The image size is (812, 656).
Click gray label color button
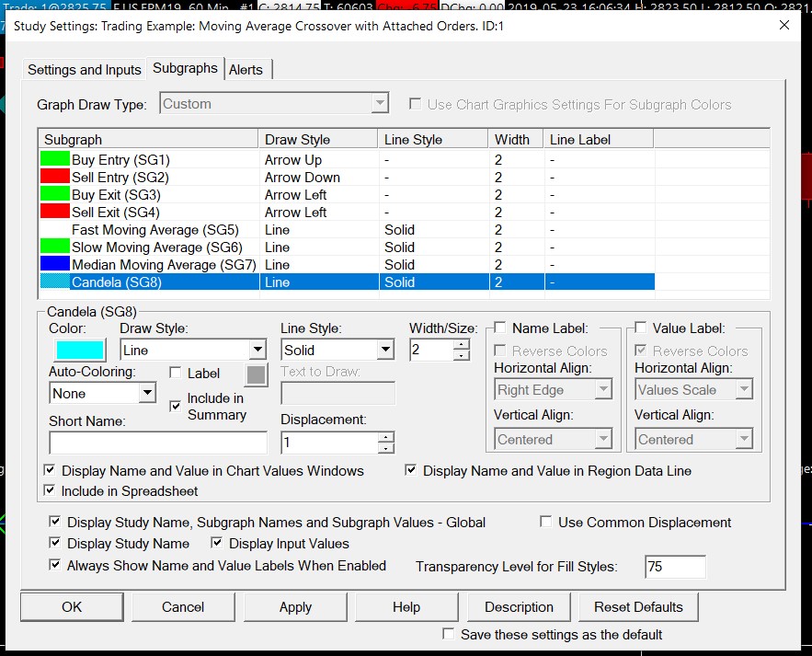point(256,374)
